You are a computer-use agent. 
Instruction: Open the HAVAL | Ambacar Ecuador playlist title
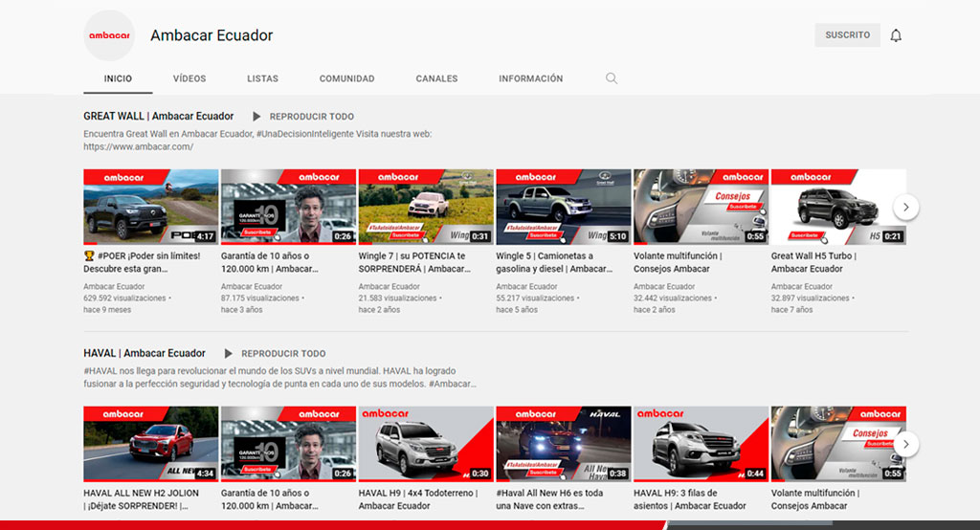click(x=145, y=353)
